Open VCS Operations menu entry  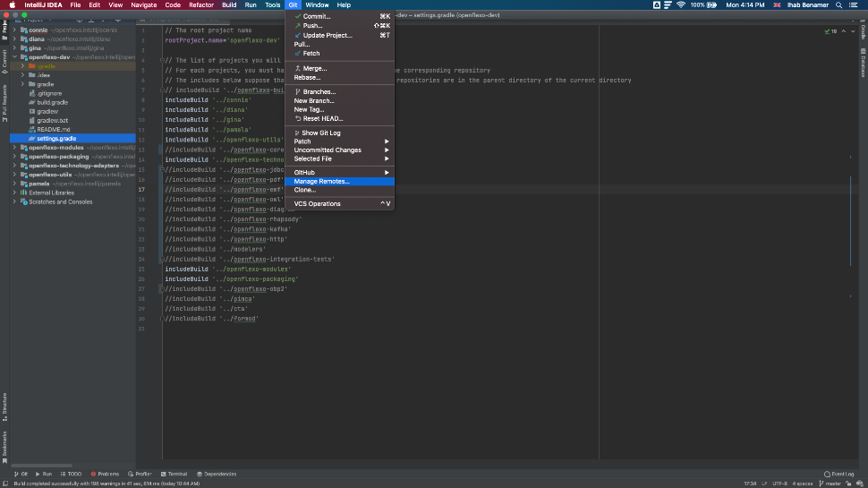pyautogui.click(x=339, y=204)
